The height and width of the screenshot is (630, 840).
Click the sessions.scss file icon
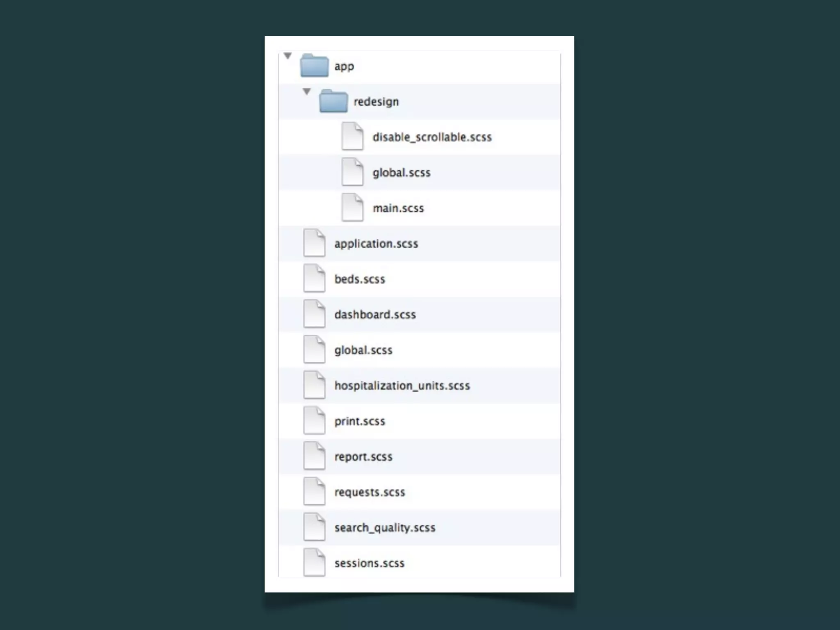point(314,563)
